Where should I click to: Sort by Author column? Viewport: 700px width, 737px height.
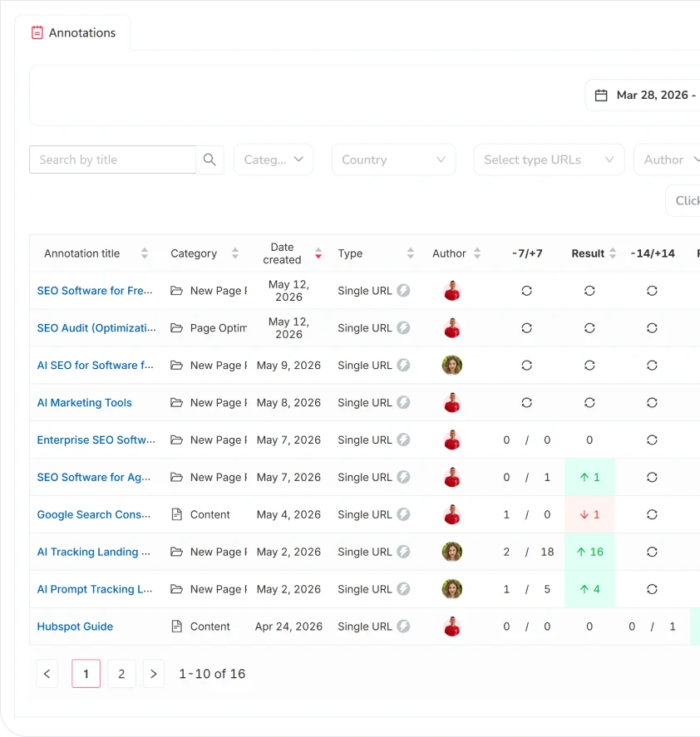coord(477,253)
